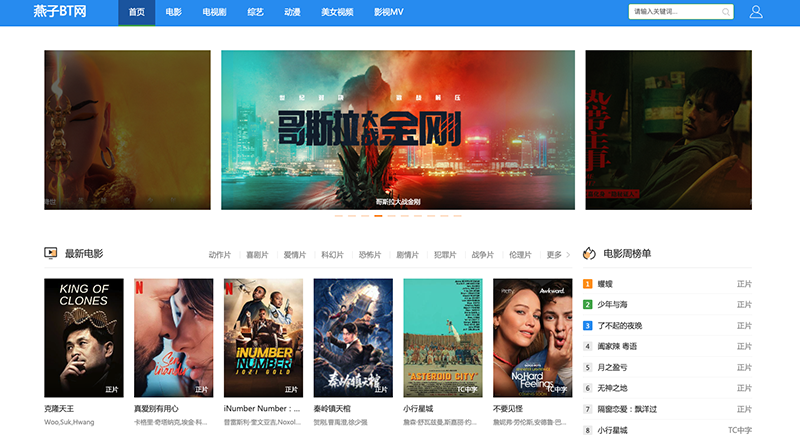Filter latest movies by 伦理片
Viewport: 800px width, 435px height.
(520, 255)
